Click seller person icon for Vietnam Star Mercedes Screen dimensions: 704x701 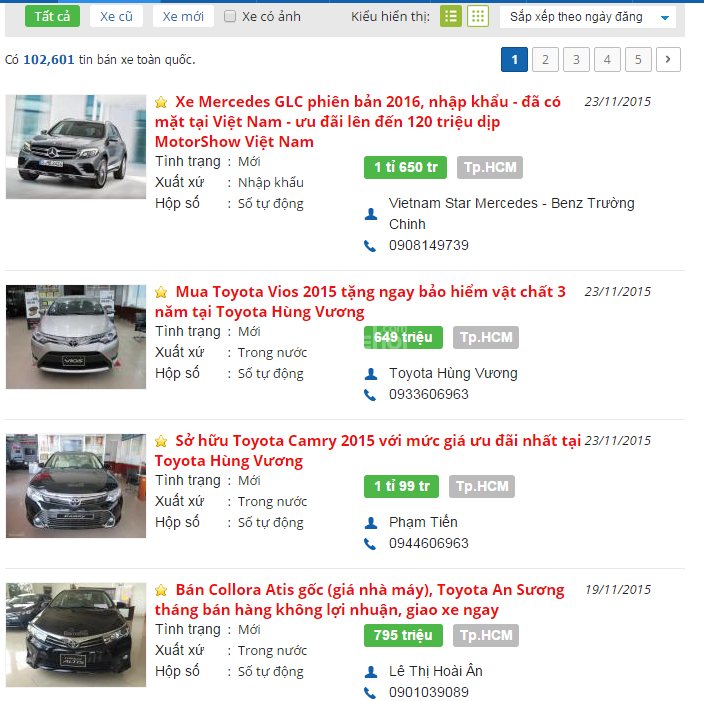[370, 214]
